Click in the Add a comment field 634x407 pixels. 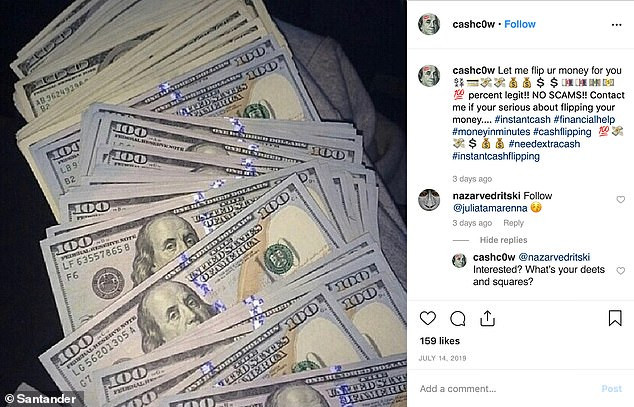(x=505, y=389)
